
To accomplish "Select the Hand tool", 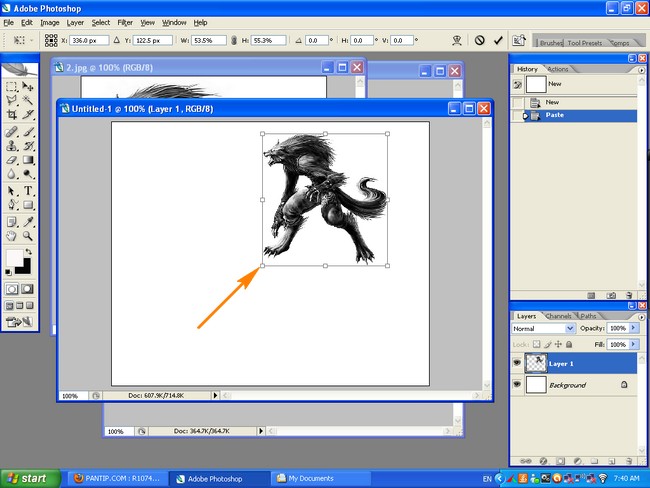I will tap(11, 236).
